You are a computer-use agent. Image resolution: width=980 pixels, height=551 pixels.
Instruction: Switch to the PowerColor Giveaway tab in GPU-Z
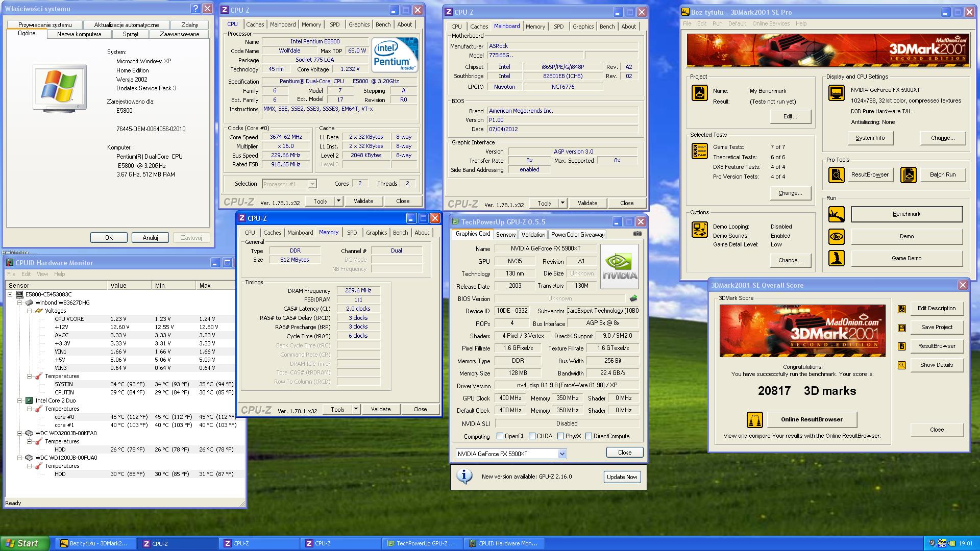pos(577,235)
